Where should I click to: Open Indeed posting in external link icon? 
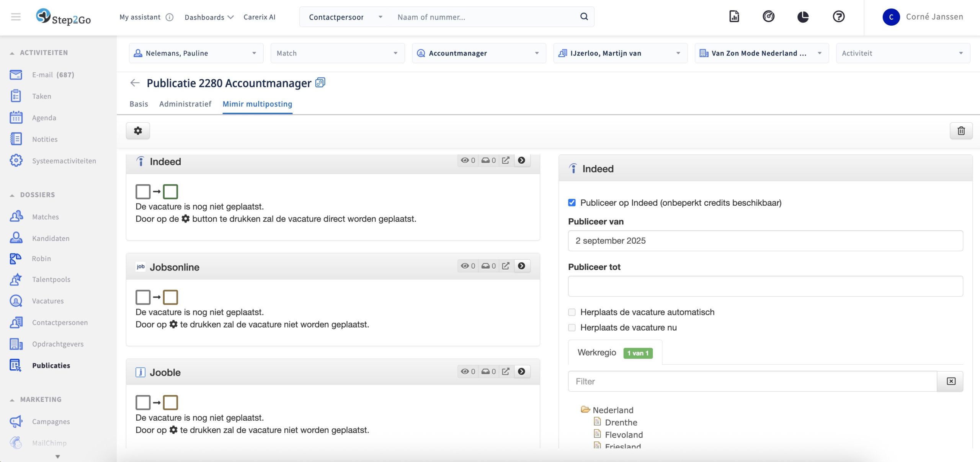point(506,161)
